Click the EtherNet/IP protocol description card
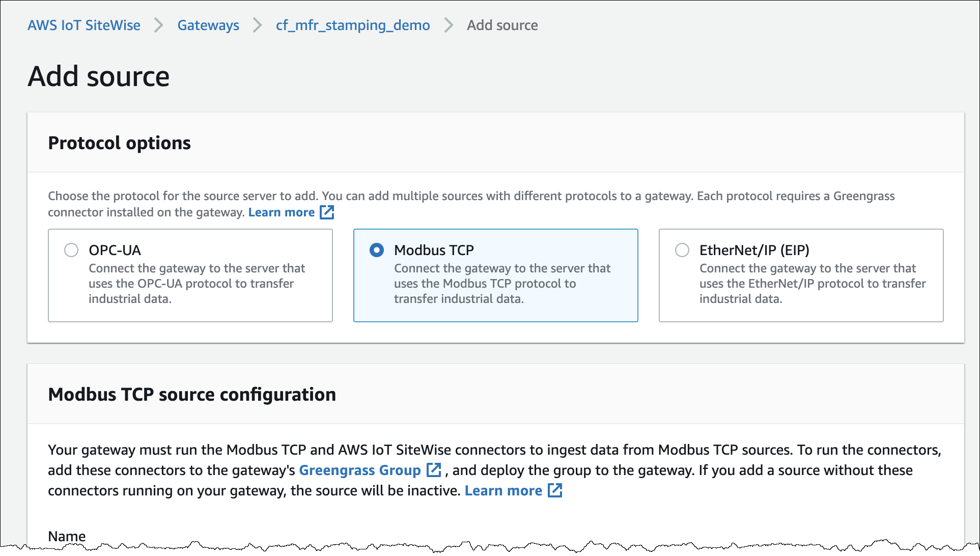The image size is (980, 556). 812,284
